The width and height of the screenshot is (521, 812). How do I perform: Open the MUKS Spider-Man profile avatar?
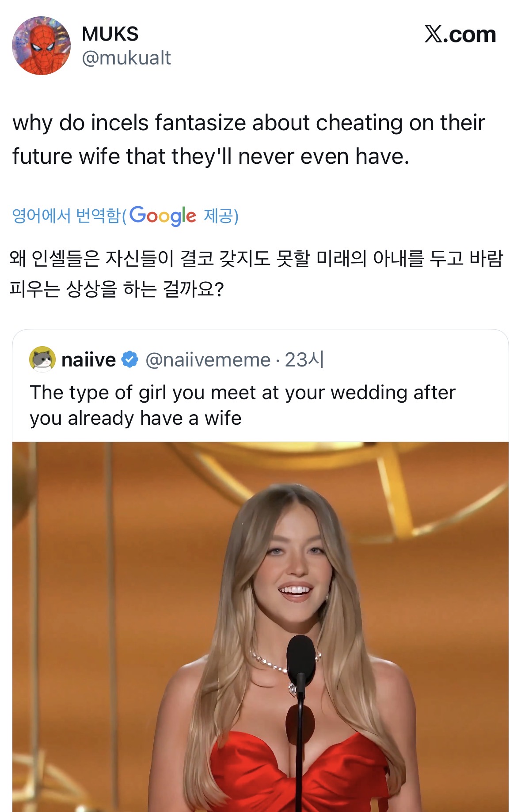pyautogui.click(x=41, y=46)
